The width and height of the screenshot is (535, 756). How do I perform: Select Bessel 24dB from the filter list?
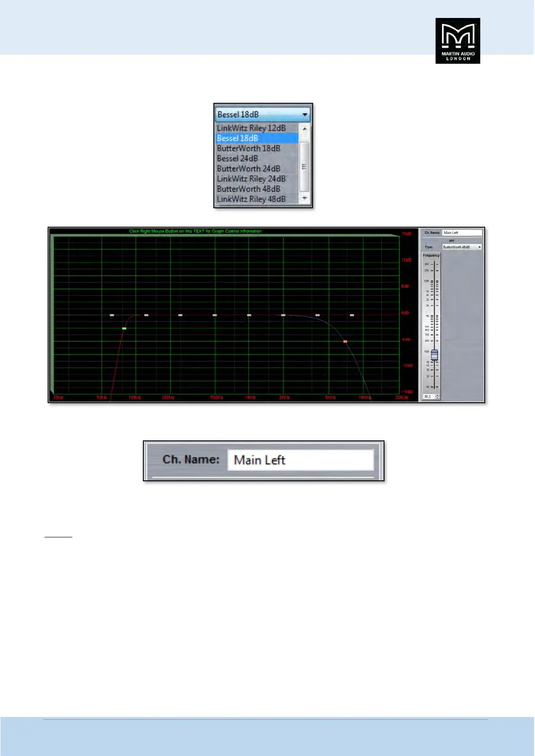[256, 158]
